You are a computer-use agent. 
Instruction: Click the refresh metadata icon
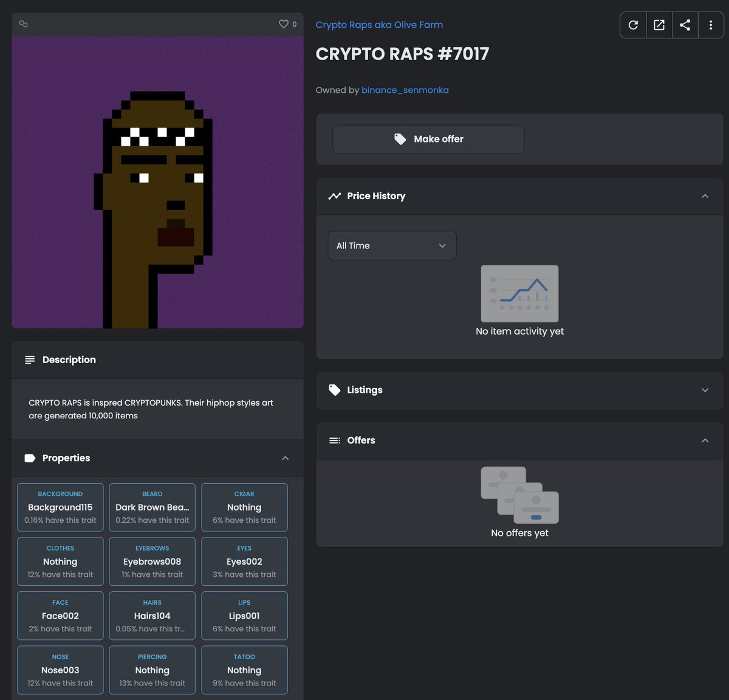633,25
